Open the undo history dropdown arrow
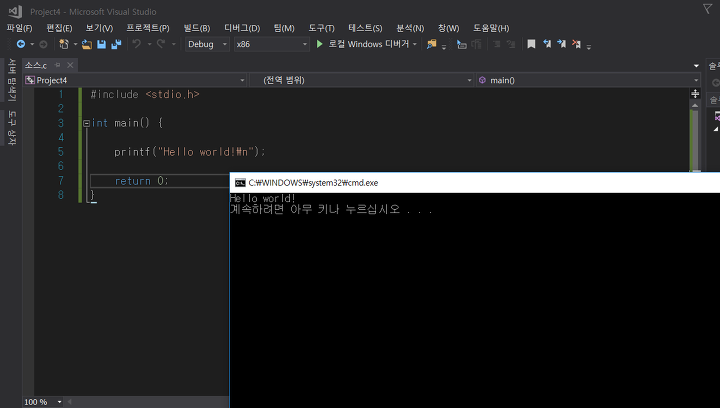 pyautogui.click(x=149, y=44)
